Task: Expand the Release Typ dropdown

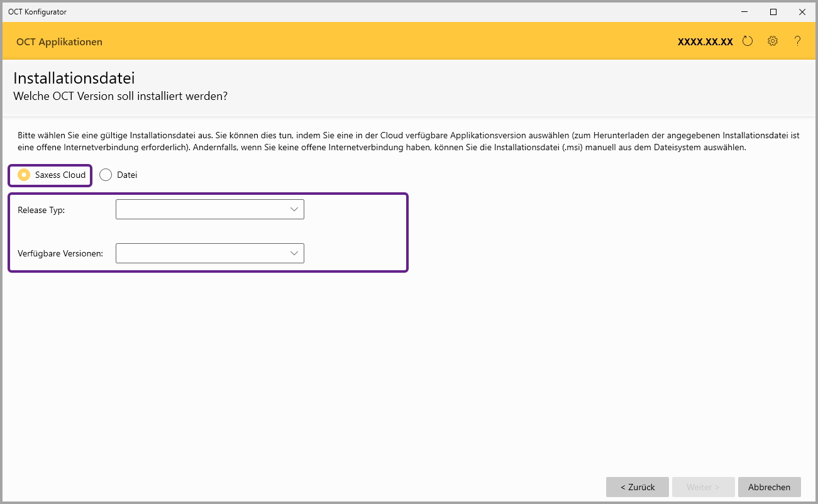Action: pyautogui.click(x=210, y=209)
